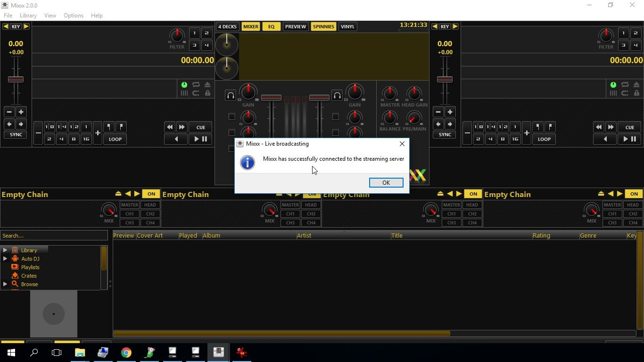Click left deck CUE button
Screen dimensions: 644x362
(x=200, y=127)
